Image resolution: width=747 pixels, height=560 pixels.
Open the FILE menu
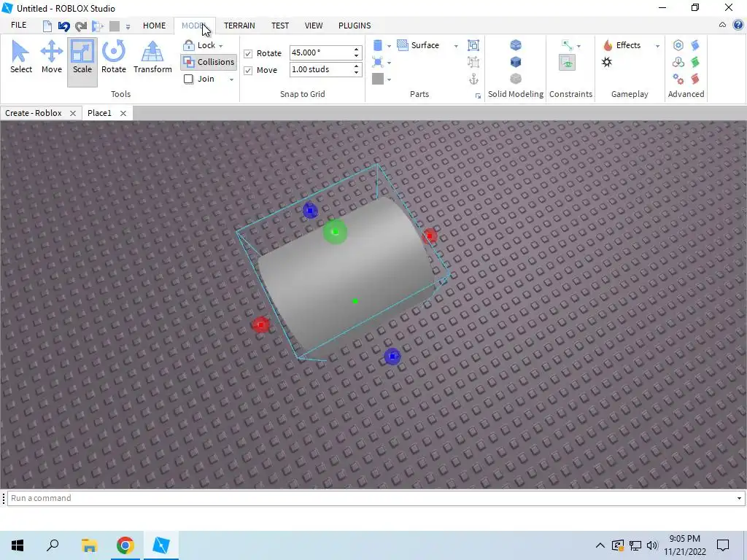click(18, 26)
